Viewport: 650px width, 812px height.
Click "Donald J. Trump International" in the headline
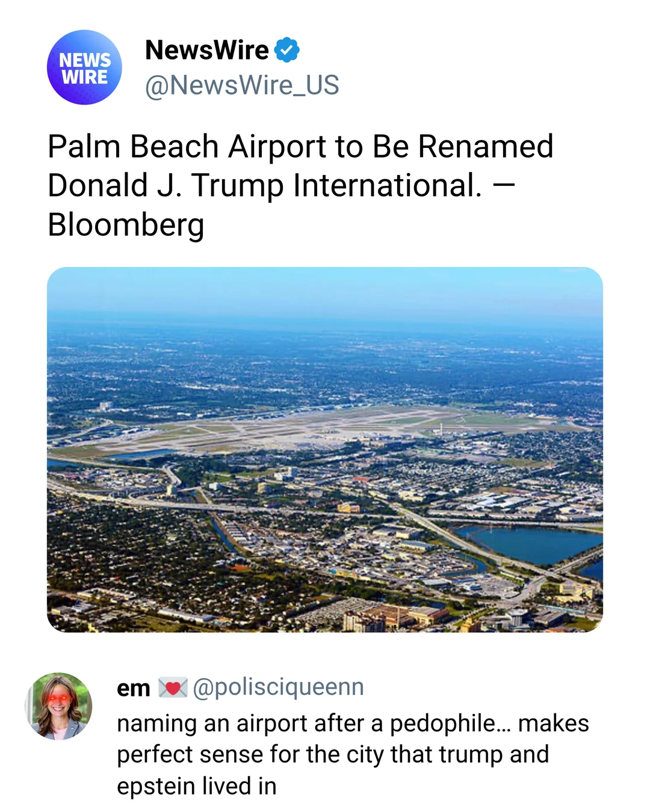pyautogui.click(x=264, y=186)
